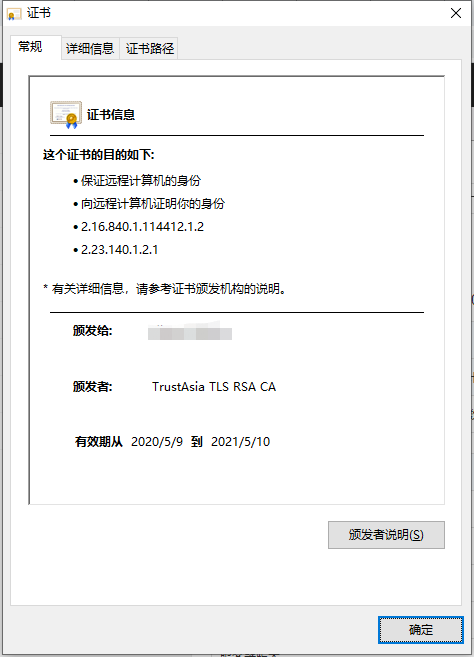Select the 常规 tab

coord(30,47)
